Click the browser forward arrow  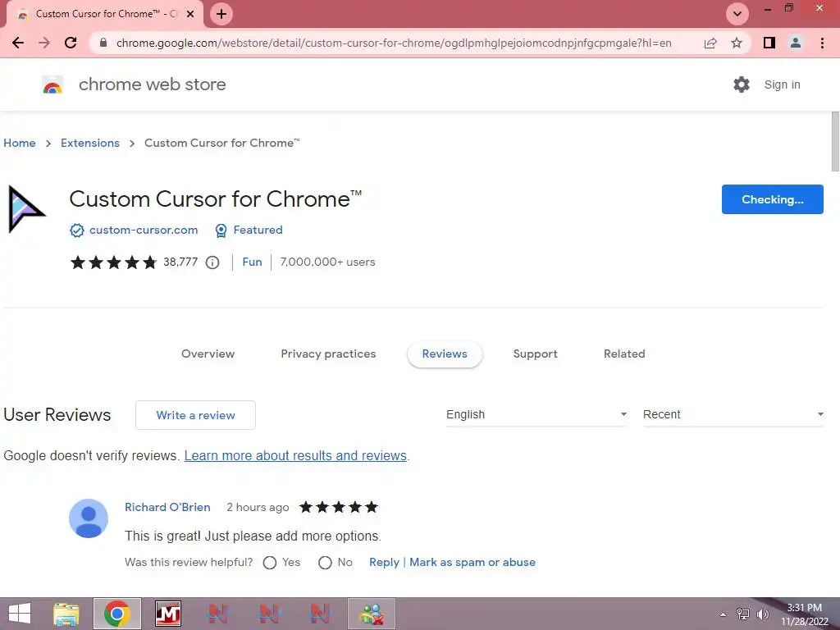point(44,43)
